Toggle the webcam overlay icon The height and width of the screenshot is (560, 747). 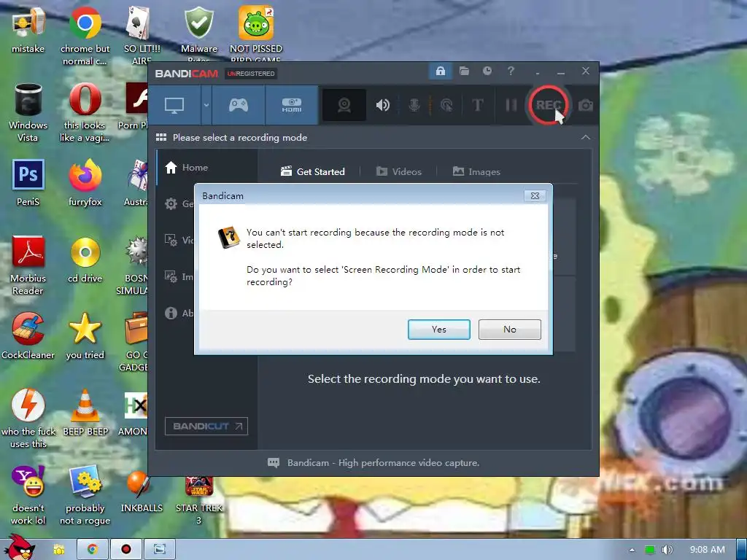344,105
